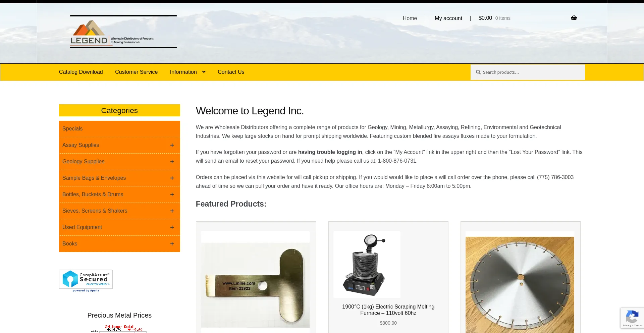Screen dimensions: 644x333
Task: Focus the Search products field
Action: [528, 72]
